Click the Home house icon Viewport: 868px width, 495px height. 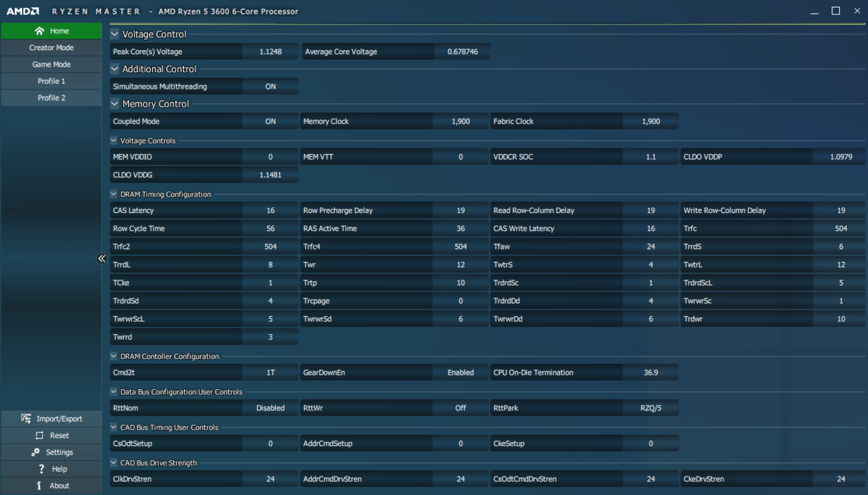[x=39, y=31]
